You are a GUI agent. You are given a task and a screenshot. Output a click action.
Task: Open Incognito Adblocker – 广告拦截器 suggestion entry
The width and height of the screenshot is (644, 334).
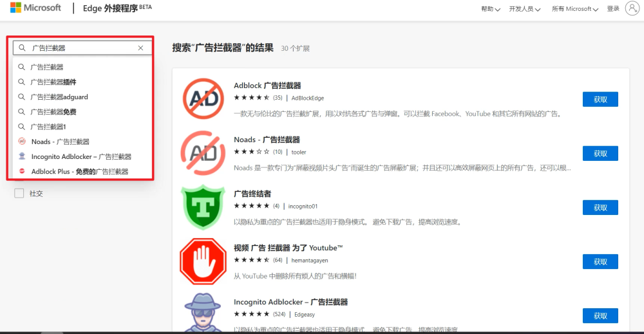pos(81,156)
